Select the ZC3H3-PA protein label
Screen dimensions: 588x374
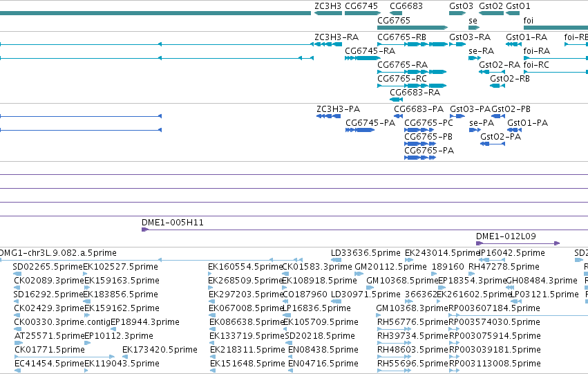point(339,109)
